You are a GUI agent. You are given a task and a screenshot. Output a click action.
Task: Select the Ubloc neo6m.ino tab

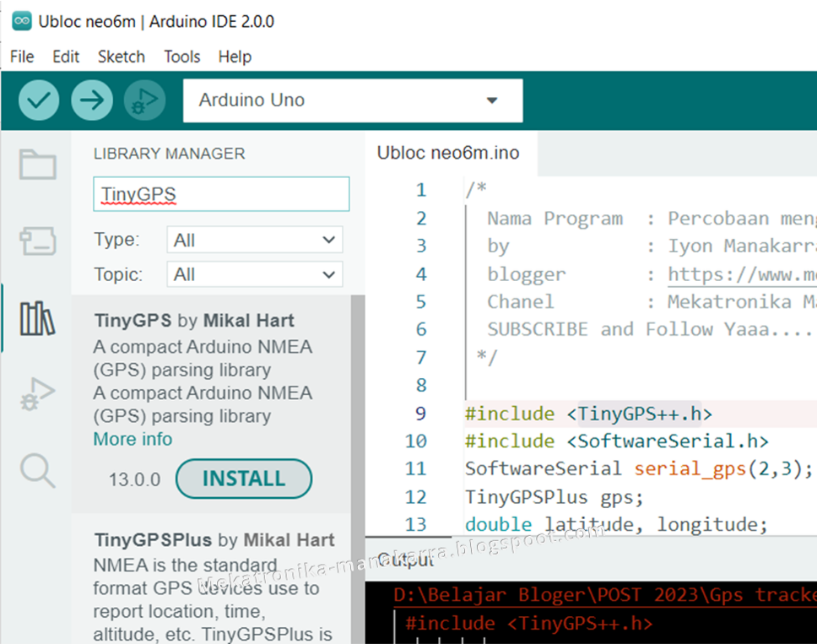(448, 153)
